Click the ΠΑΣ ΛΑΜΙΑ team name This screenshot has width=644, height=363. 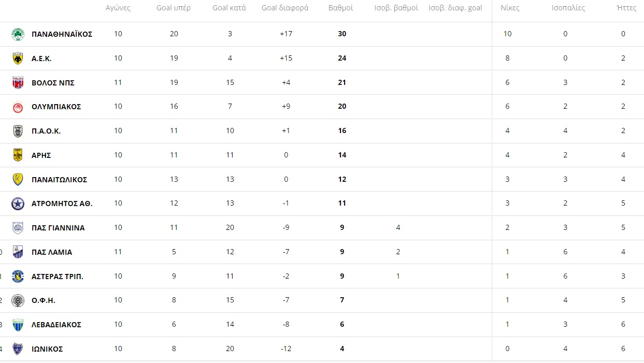click(x=52, y=252)
